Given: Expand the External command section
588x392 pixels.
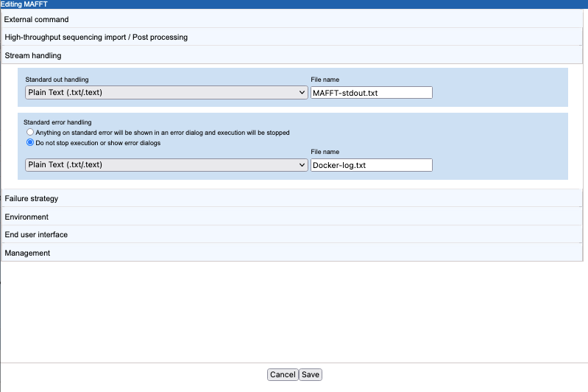Looking at the screenshot, I should pyautogui.click(x=291, y=19).
